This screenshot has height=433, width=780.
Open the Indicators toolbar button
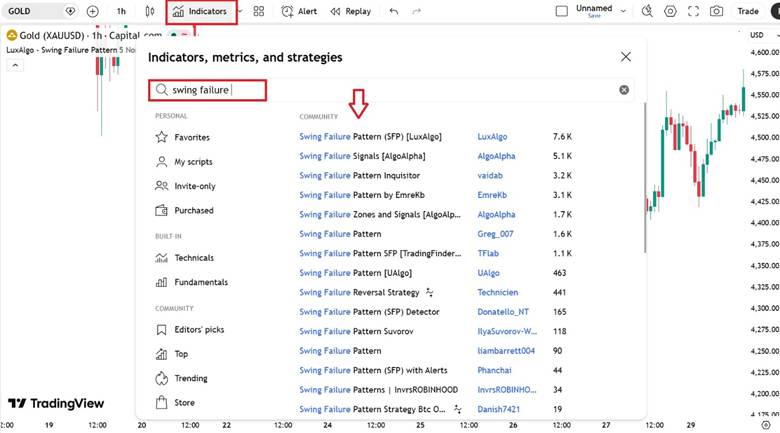click(x=200, y=11)
